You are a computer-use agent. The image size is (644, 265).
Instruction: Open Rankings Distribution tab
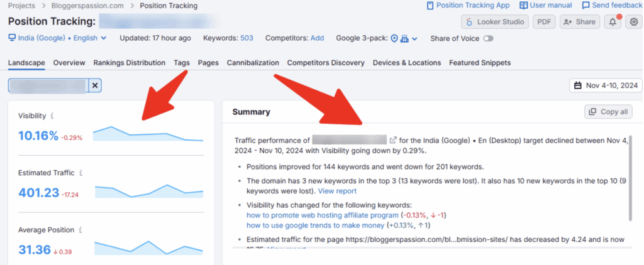pyautogui.click(x=130, y=63)
